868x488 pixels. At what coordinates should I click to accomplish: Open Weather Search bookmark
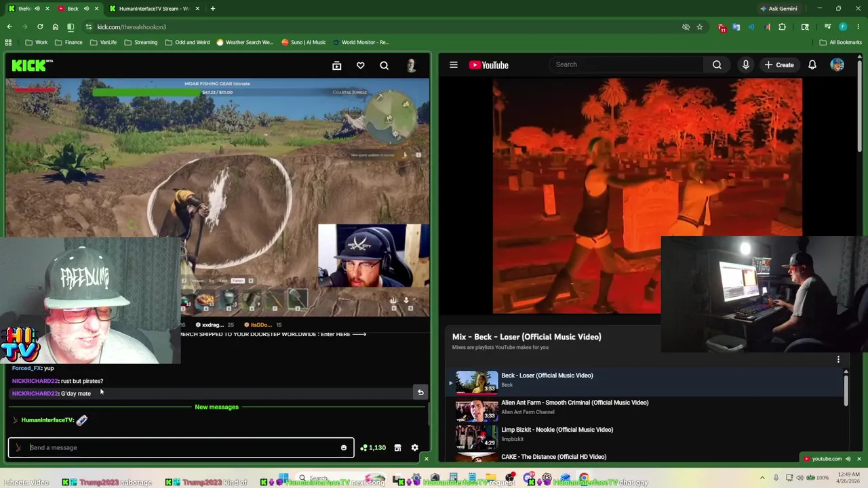245,42
